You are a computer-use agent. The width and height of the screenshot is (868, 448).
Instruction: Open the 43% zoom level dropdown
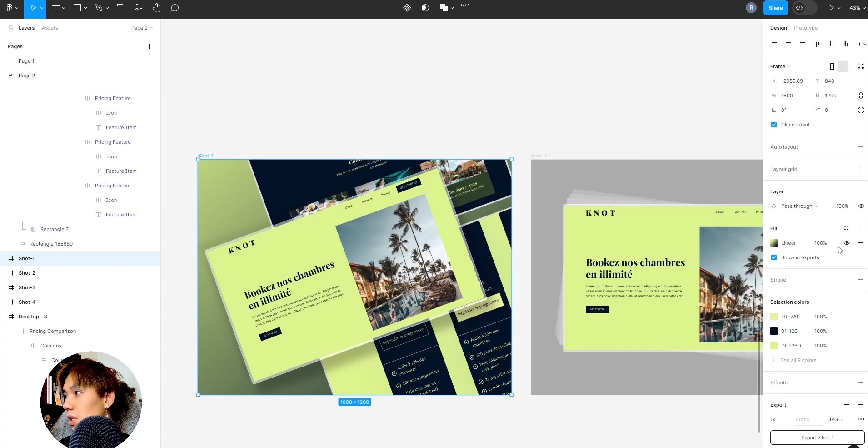pyautogui.click(x=857, y=8)
